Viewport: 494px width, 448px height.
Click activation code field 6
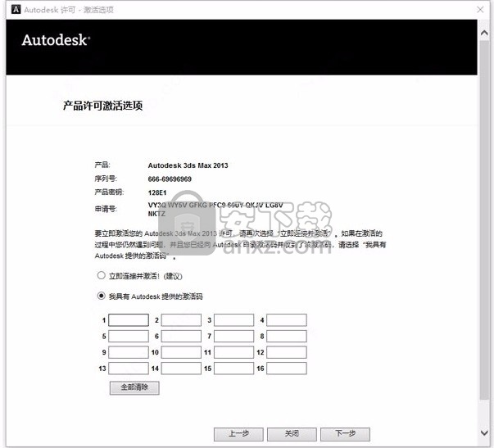[x=181, y=336]
